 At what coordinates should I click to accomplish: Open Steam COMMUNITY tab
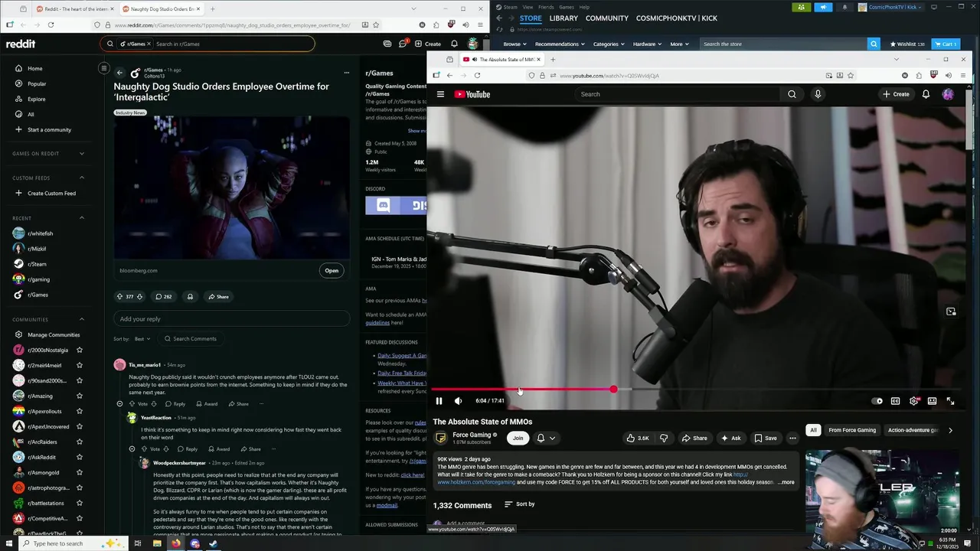(x=607, y=18)
